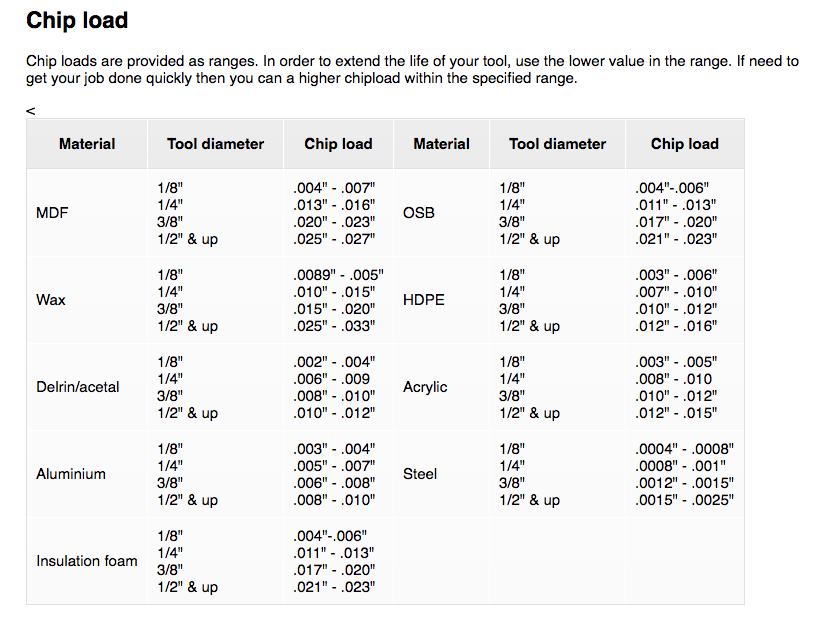This screenshot has height=623, width=835.
Task: Click the Insulation foam material cell
Action: [87, 561]
